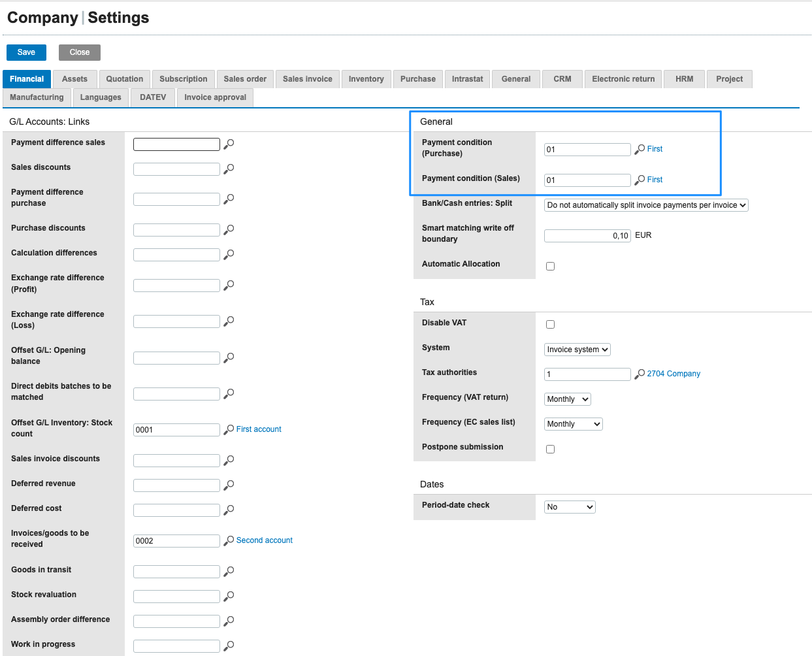Select the Languages tab
Screen dimensions: 812x656
pos(101,97)
